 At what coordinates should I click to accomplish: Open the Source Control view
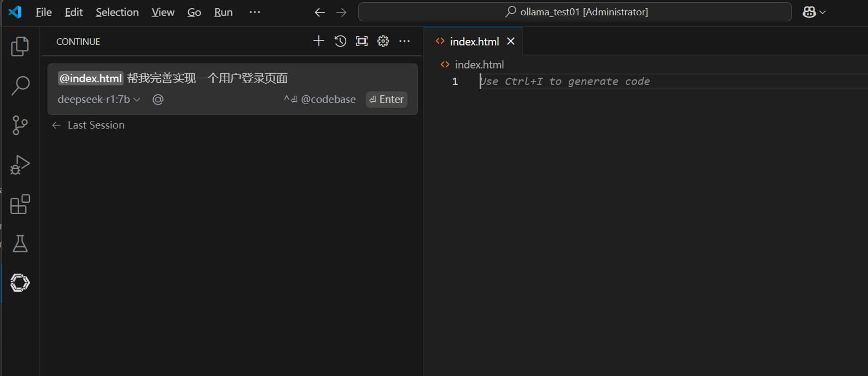pyautogui.click(x=20, y=125)
